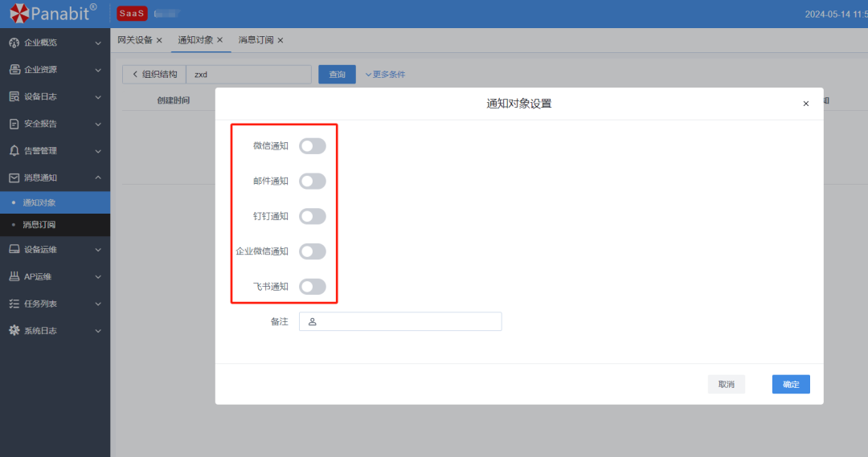868x457 pixels.
Task: Click the SaaS red badge
Action: click(x=132, y=14)
